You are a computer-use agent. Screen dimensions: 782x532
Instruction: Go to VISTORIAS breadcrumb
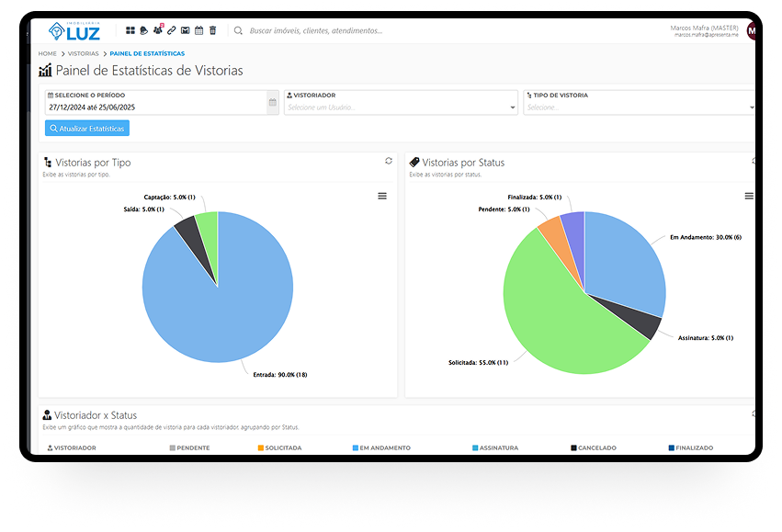(84, 53)
